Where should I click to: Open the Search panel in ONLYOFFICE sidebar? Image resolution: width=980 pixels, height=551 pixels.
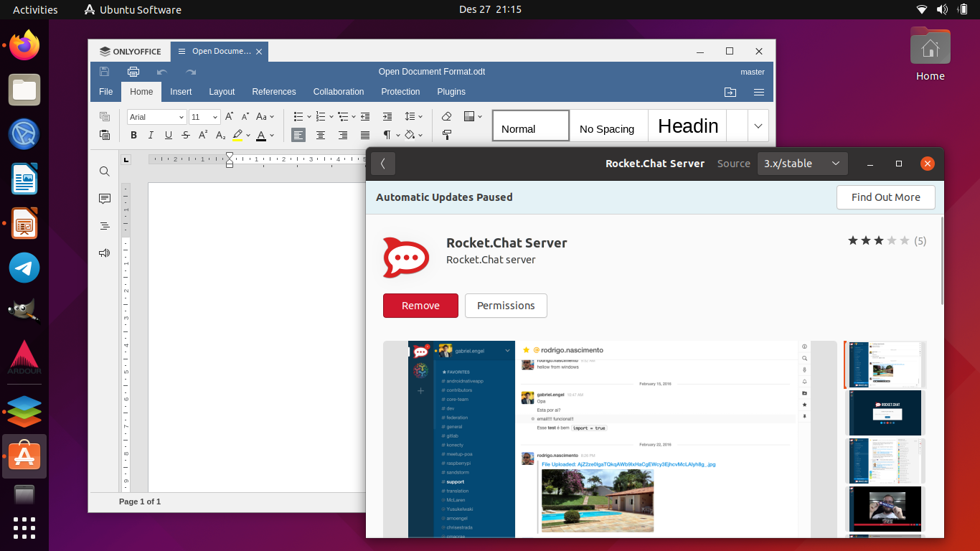[105, 171]
